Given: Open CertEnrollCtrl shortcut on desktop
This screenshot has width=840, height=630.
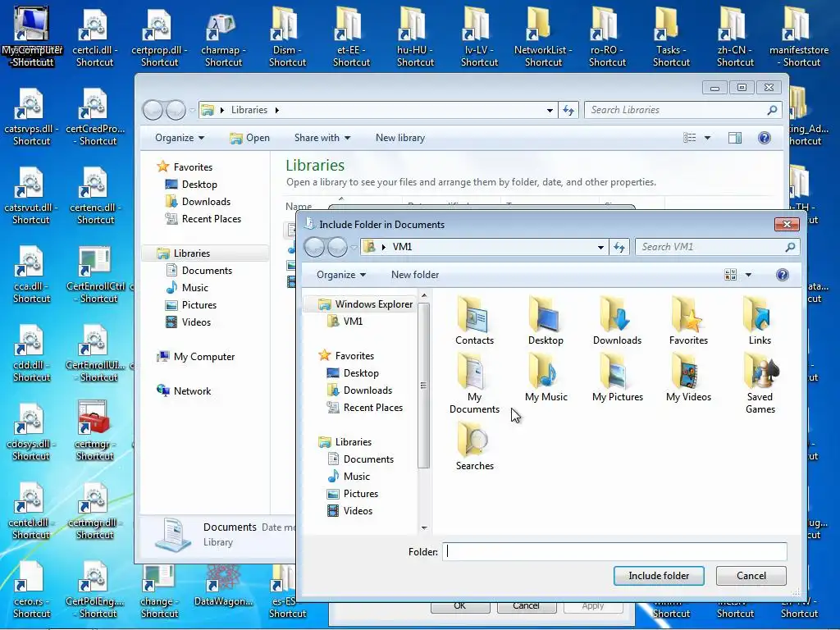Looking at the screenshot, I should (95, 274).
